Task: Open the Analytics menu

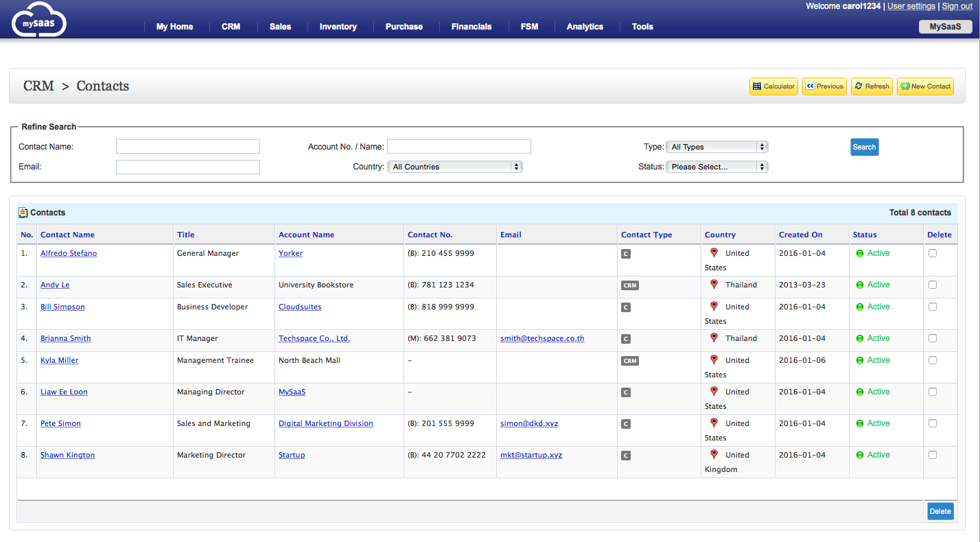Action: click(x=585, y=27)
